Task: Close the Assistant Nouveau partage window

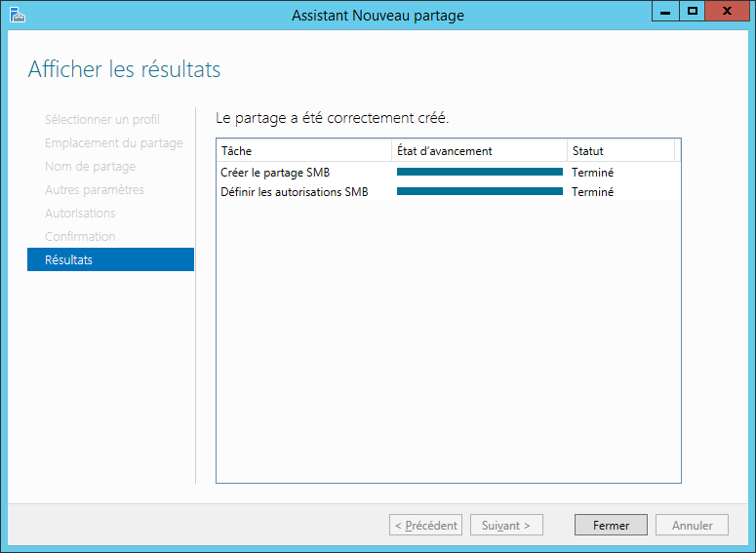Action: point(727,11)
